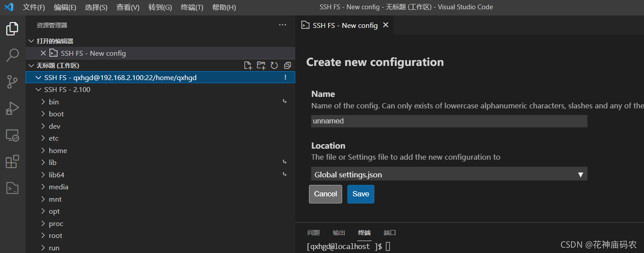Expand the etc folder

pyautogui.click(x=53, y=138)
